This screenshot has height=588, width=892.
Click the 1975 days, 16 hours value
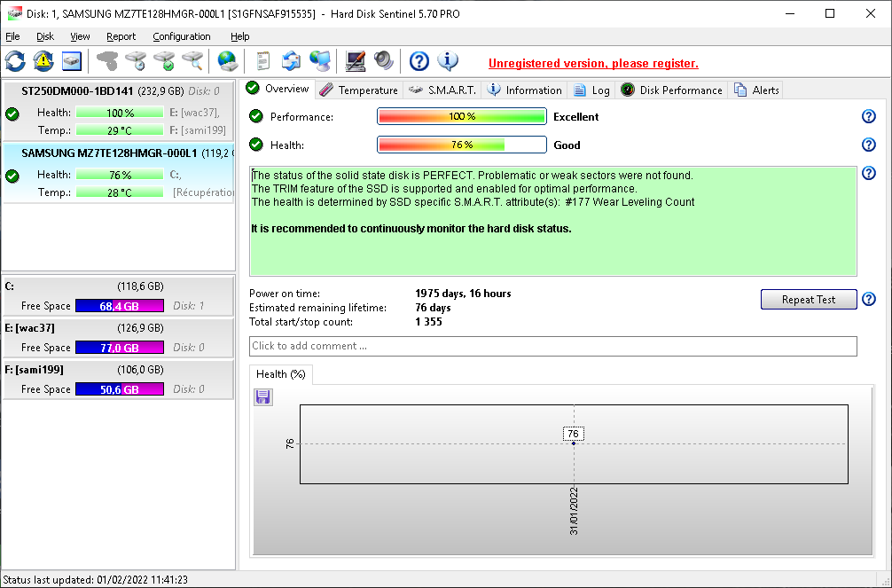(x=463, y=294)
